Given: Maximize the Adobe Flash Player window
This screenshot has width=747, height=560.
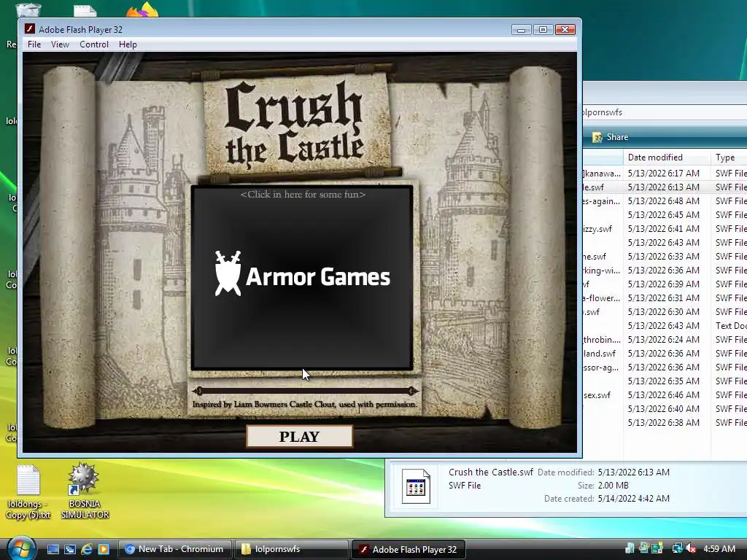Looking at the screenshot, I should 543,29.
